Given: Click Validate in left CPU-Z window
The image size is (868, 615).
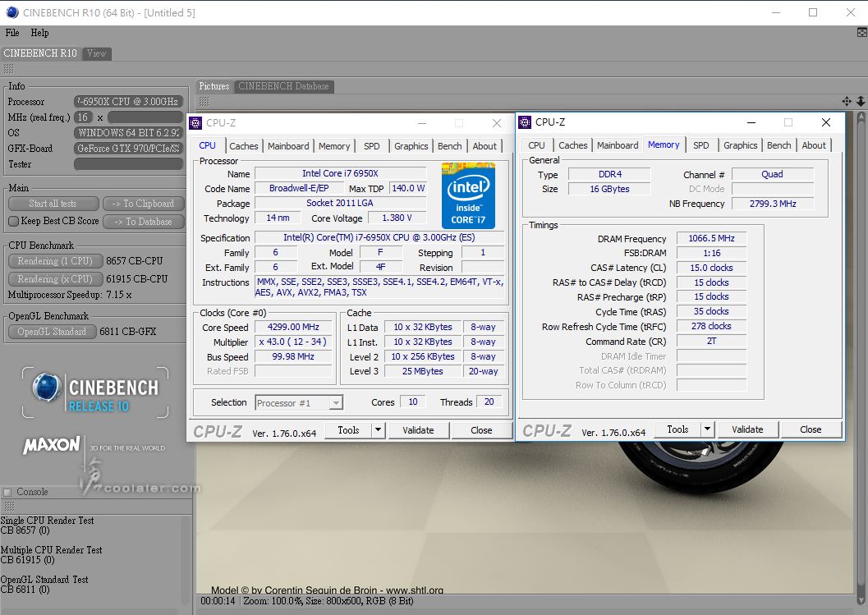Looking at the screenshot, I should pyautogui.click(x=418, y=430).
